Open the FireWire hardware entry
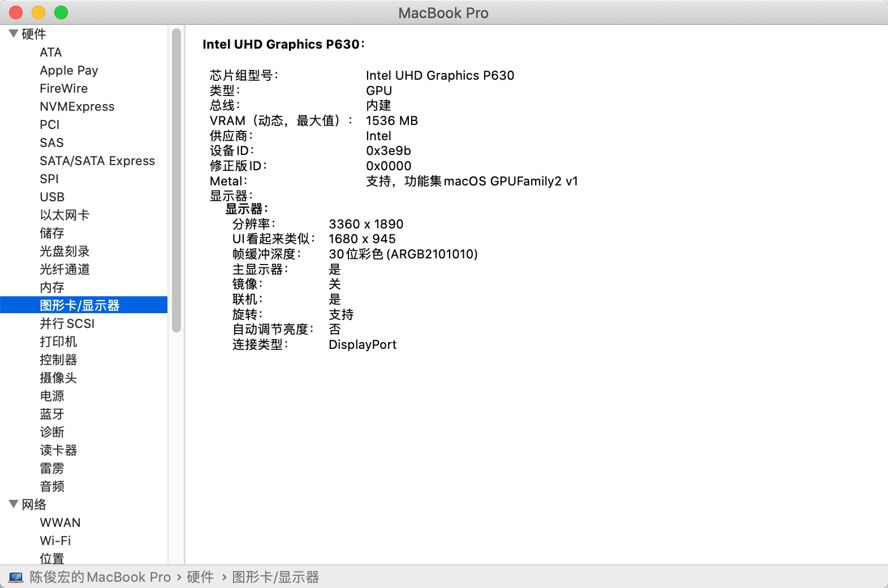The height and width of the screenshot is (588, 888). tap(64, 89)
